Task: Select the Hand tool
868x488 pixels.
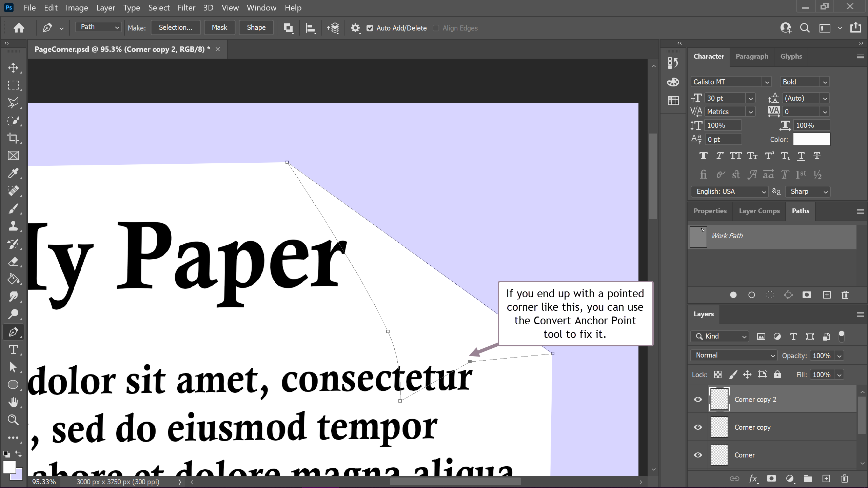Action: 13,402
